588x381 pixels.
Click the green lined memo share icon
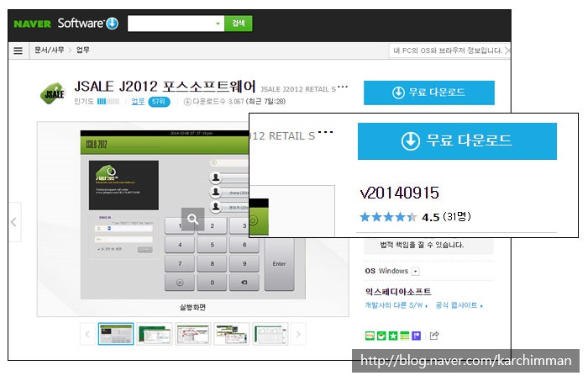(x=405, y=336)
